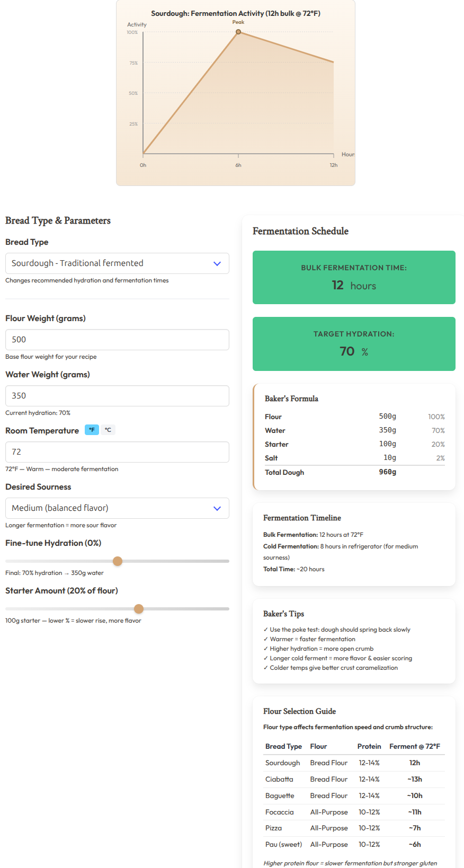Viewport: 464px width, 868px height.
Task: Switch Room Temperature units to °C
Action: point(108,430)
